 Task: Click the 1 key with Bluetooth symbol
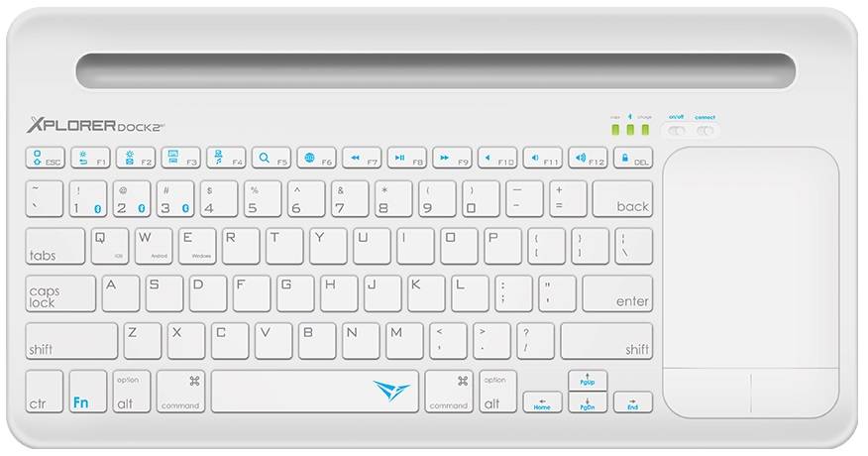(88, 198)
